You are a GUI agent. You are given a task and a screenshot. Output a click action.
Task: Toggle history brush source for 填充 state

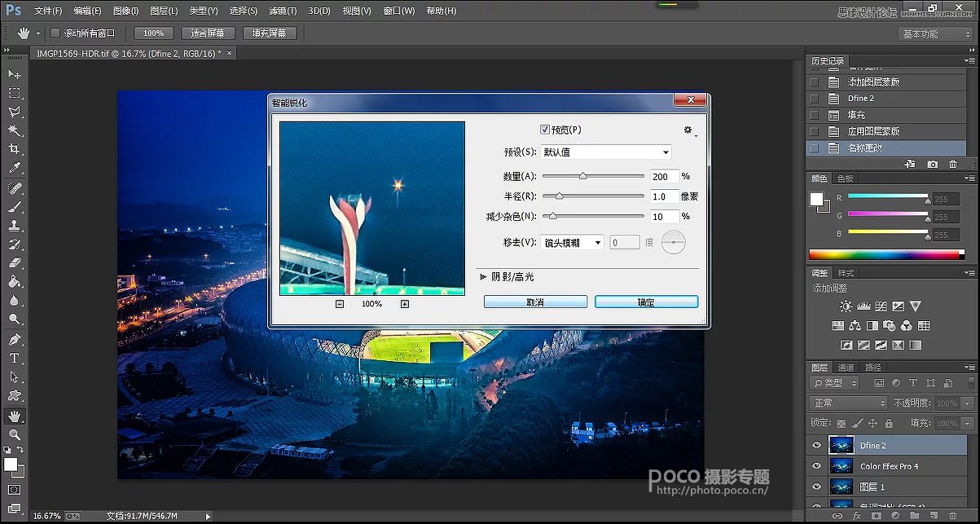coord(813,115)
